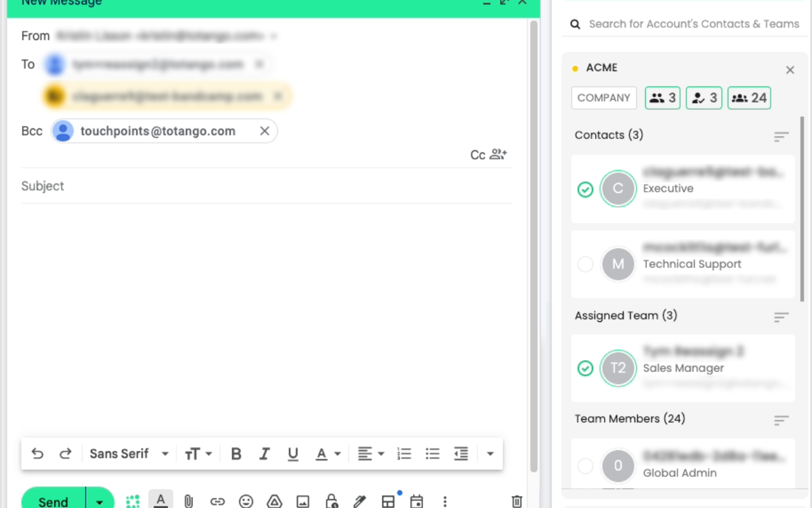
Task: Open the emoji picker
Action: click(x=247, y=501)
